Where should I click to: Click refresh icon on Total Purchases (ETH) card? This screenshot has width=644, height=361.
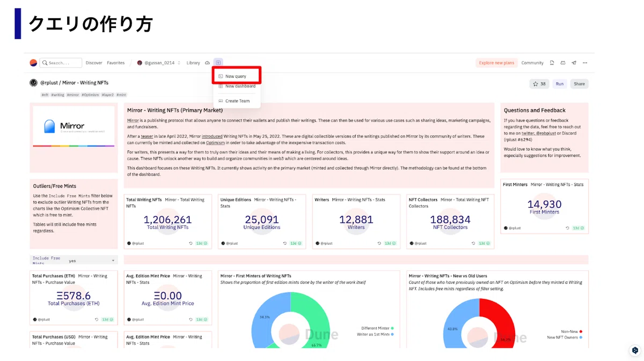click(x=97, y=320)
